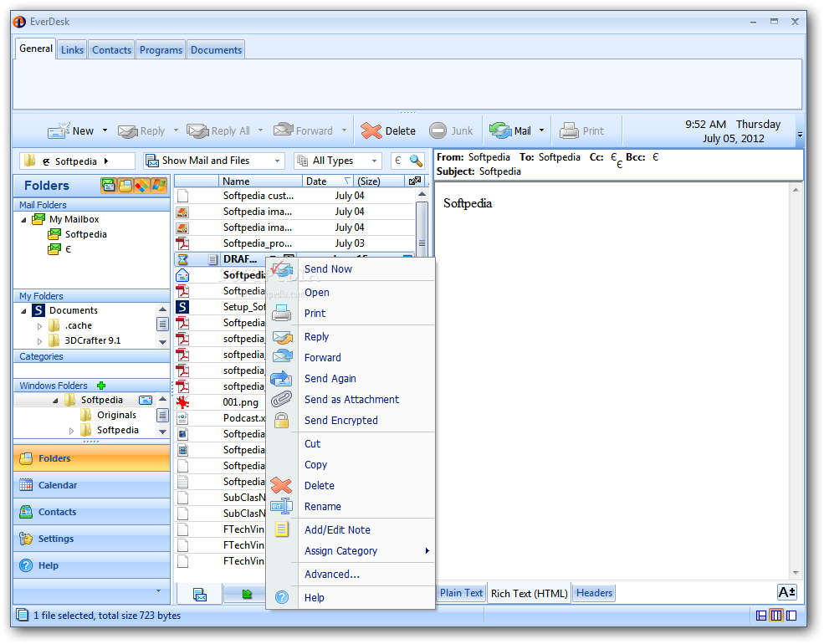The image size is (824, 644).
Task: Toggle My Folders pane icon in Folders header
Action: [125, 186]
